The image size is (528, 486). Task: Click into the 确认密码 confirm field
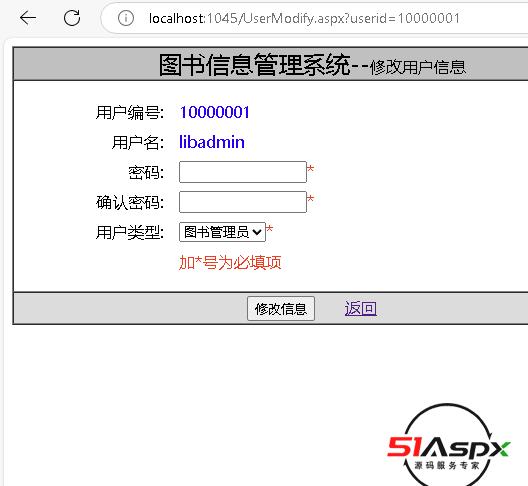pyautogui.click(x=243, y=202)
